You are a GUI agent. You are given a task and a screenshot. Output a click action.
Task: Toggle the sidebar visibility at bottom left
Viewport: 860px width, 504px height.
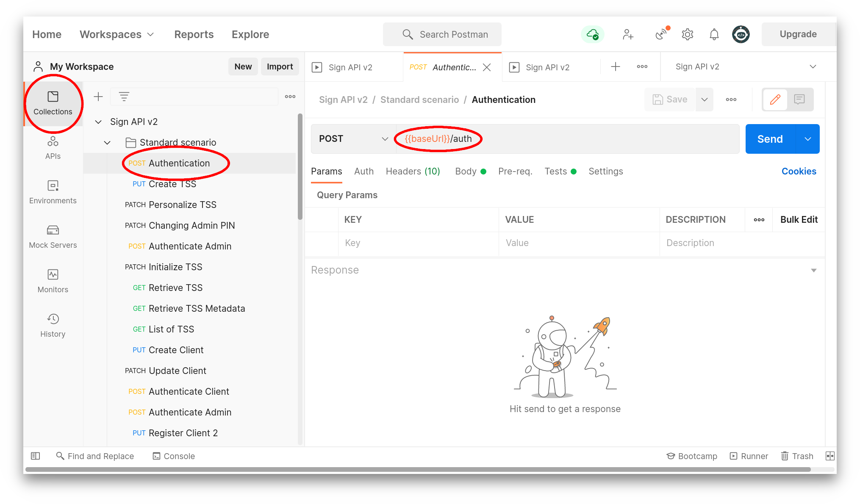36,456
